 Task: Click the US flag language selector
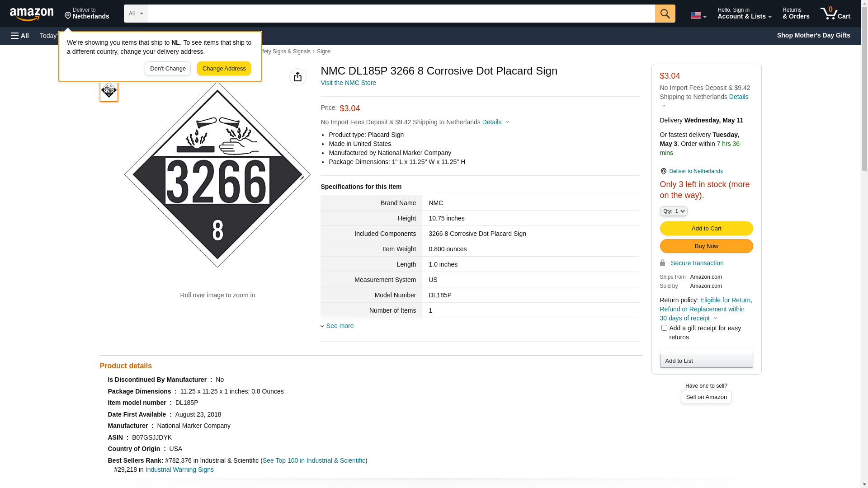pyautogui.click(x=698, y=15)
